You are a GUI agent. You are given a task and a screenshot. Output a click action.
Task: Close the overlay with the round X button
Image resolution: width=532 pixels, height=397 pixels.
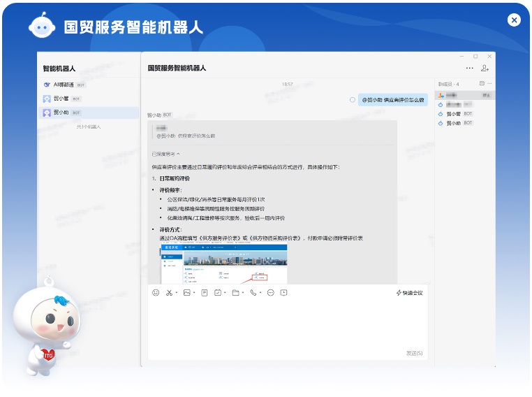pyautogui.click(x=515, y=20)
